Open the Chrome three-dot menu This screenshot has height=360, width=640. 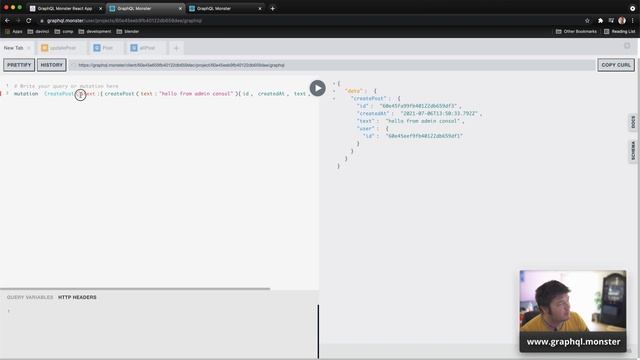coord(633,20)
